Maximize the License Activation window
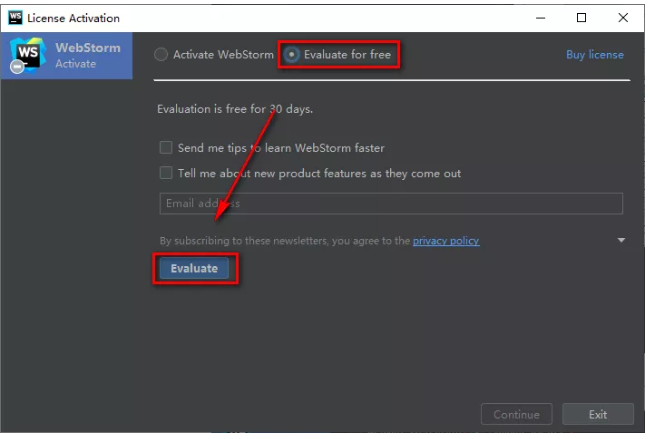The width and height of the screenshot is (650, 439). coord(582,18)
